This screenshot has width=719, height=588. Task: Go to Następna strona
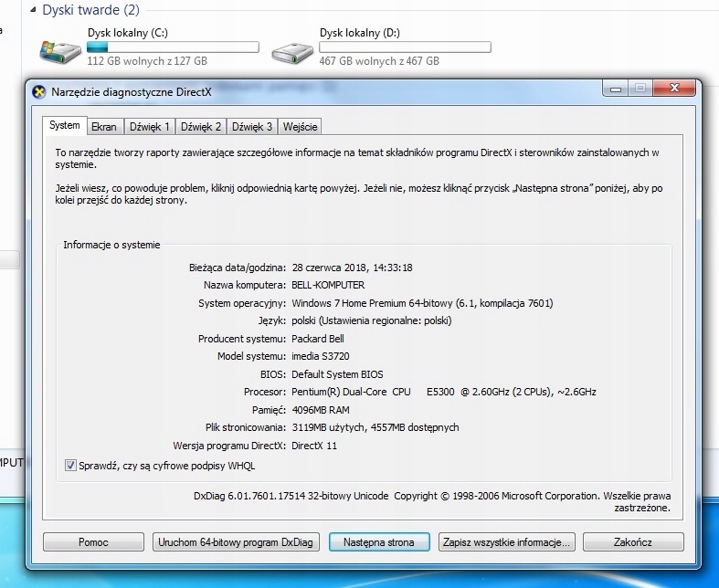pyautogui.click(x=379, y=542)
